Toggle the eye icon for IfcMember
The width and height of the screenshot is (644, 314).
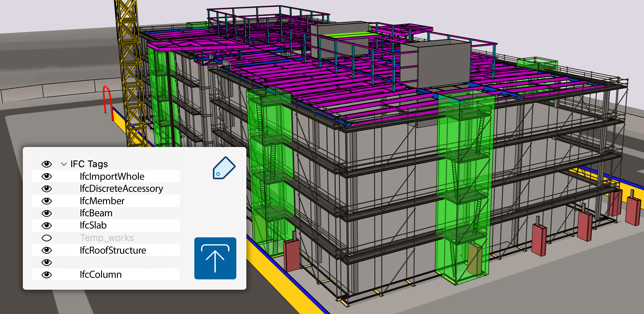coord(47,201)
